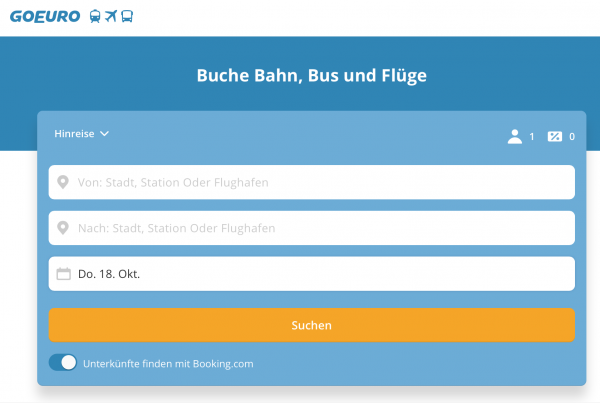This screenshot has height=403, width=600.
Task: Click the discount card count number 0
Action: (x=572, y=137)
